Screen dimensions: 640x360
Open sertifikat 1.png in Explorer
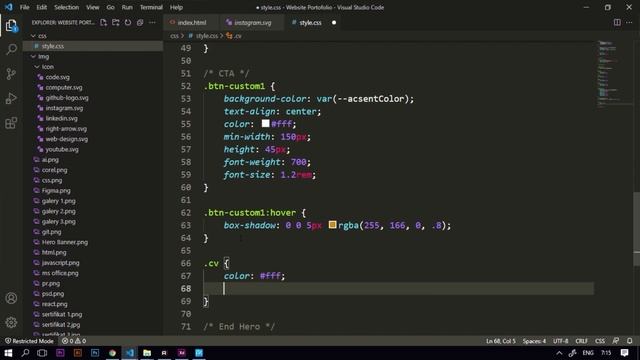62,314
